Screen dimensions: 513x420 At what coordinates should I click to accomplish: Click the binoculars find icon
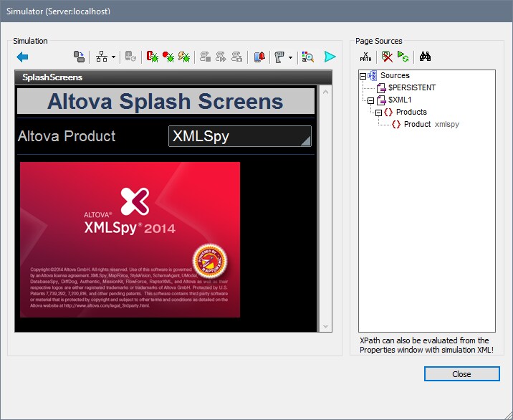(x=425, y=57)
